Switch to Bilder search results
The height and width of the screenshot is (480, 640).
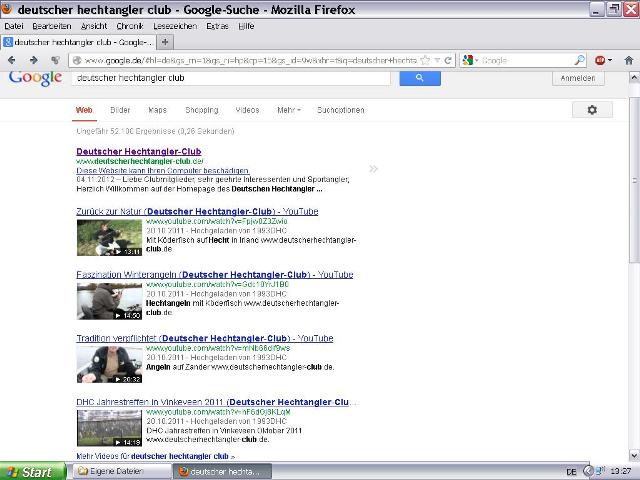[x=120, y=110]
